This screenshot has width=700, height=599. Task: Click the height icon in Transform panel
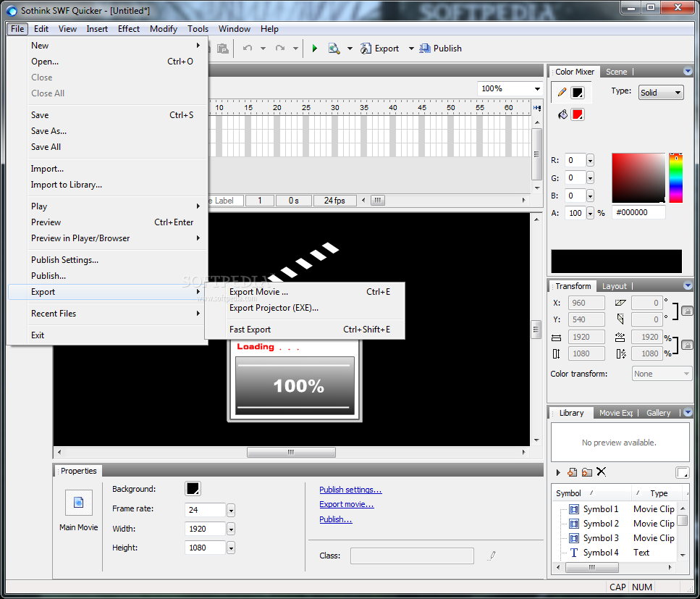pyautogui.click(x=556, y=353)
